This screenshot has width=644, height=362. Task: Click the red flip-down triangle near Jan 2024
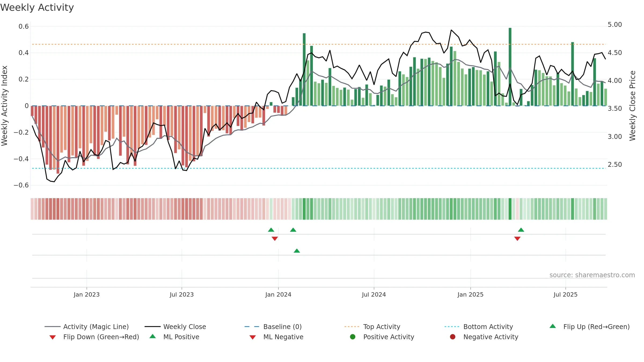(x=275, y=238)
